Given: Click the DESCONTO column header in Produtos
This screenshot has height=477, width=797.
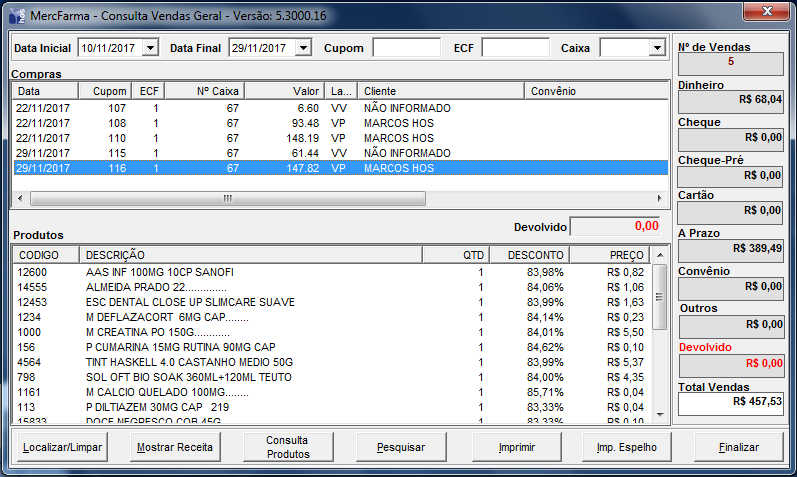Looking at the screenshot, I should pos(530,255).
